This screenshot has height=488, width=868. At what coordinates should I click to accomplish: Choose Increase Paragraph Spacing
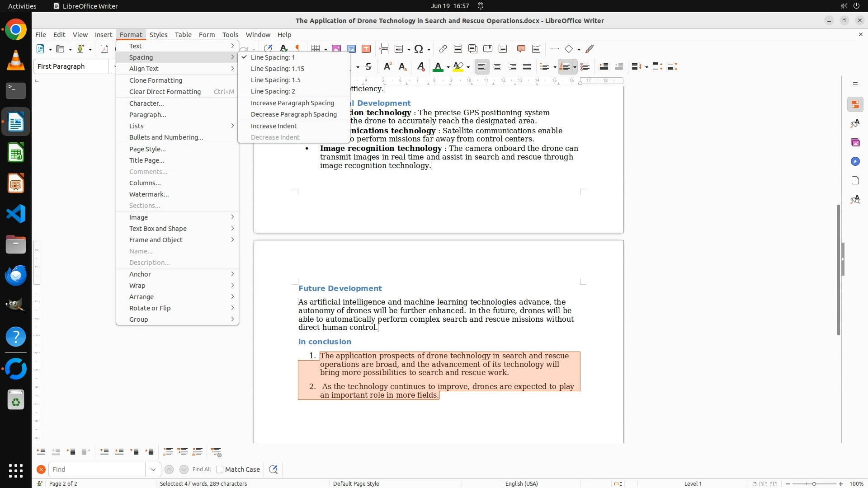tap(292, 103)
